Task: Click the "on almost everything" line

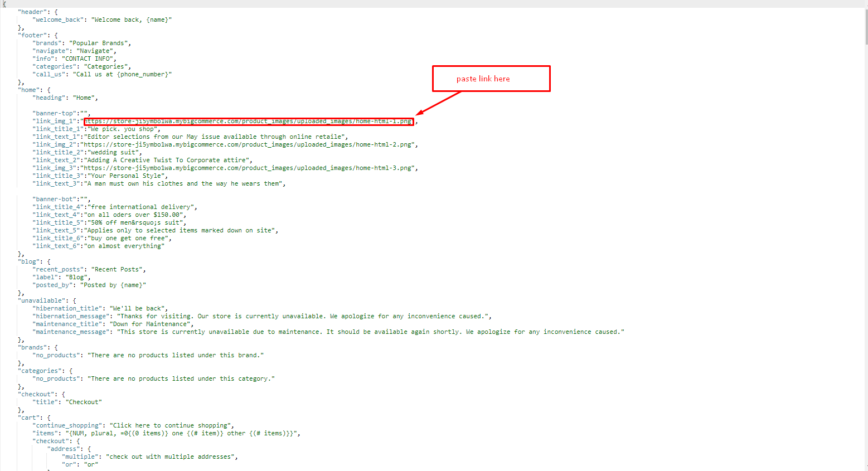Action: click(99, 246)
